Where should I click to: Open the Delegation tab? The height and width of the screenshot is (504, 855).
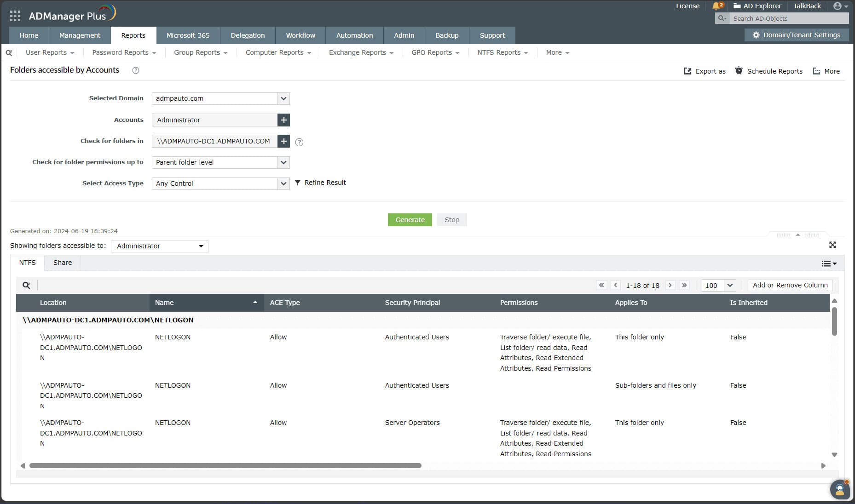tap(248, 35)
